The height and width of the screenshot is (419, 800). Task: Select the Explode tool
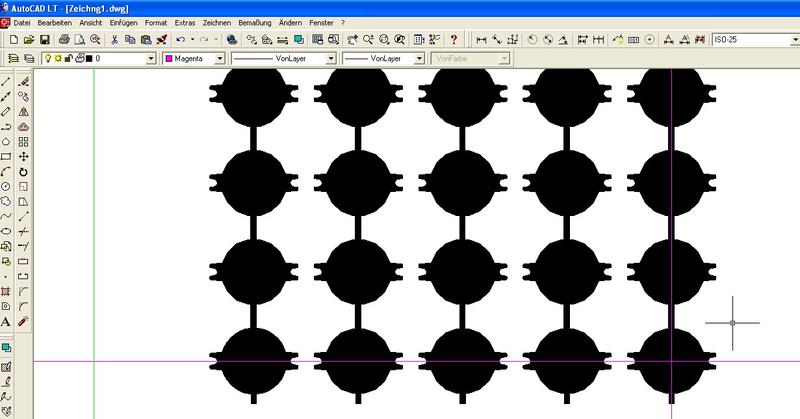(23, 322)
